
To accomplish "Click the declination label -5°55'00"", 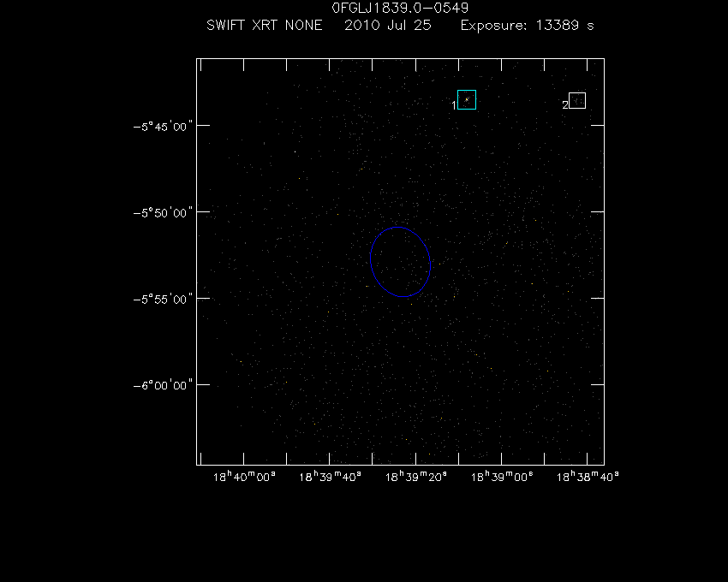I will click(163, 299).
